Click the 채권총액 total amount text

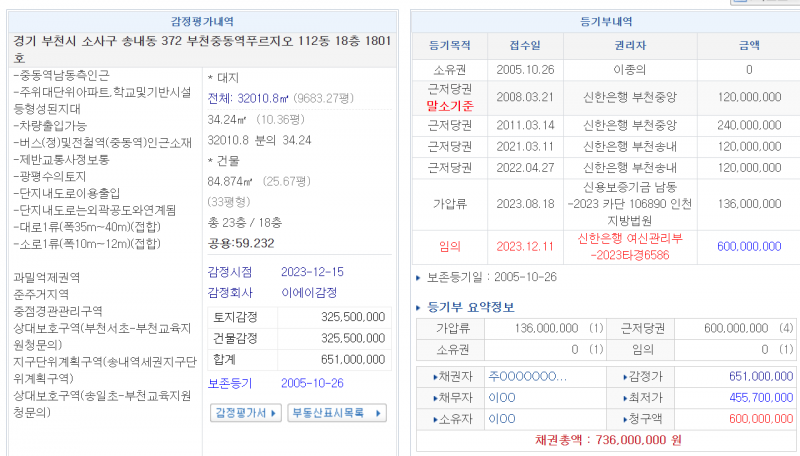pyautogui.click(x=606, y=440)
